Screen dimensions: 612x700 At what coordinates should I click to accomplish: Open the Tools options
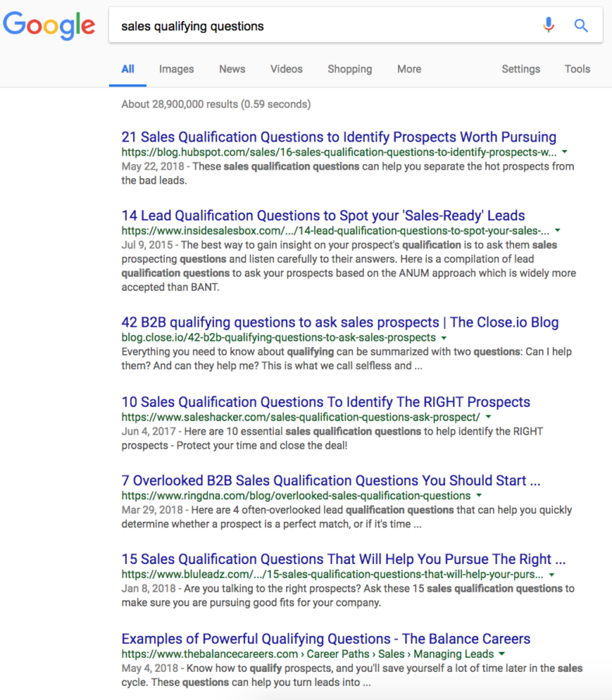click(x=577, y=69)
